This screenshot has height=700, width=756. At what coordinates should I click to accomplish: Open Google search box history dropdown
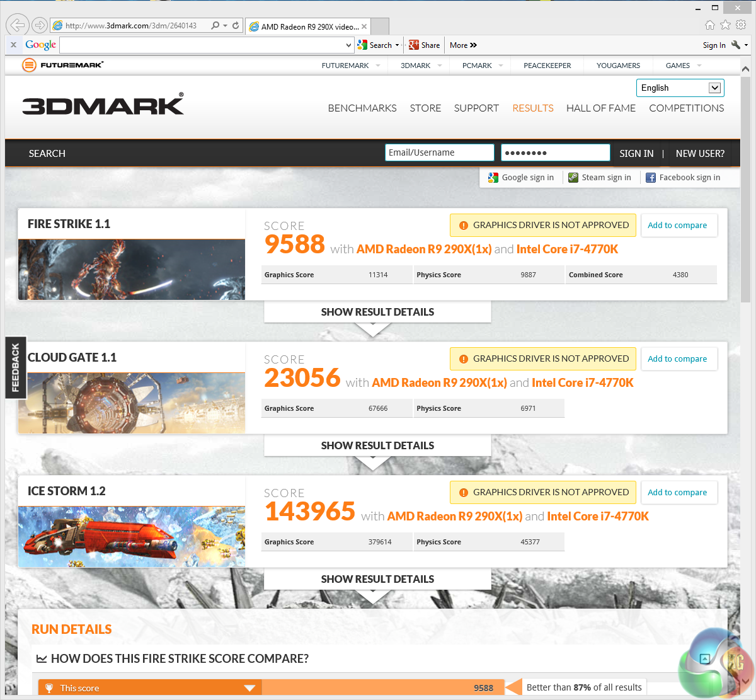[x=349, y=45]
